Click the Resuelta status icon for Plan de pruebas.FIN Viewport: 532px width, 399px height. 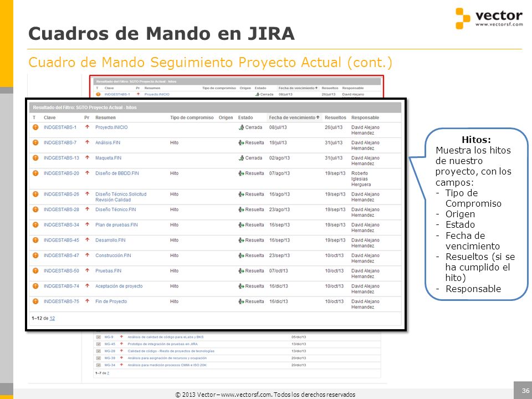[241, 224]
